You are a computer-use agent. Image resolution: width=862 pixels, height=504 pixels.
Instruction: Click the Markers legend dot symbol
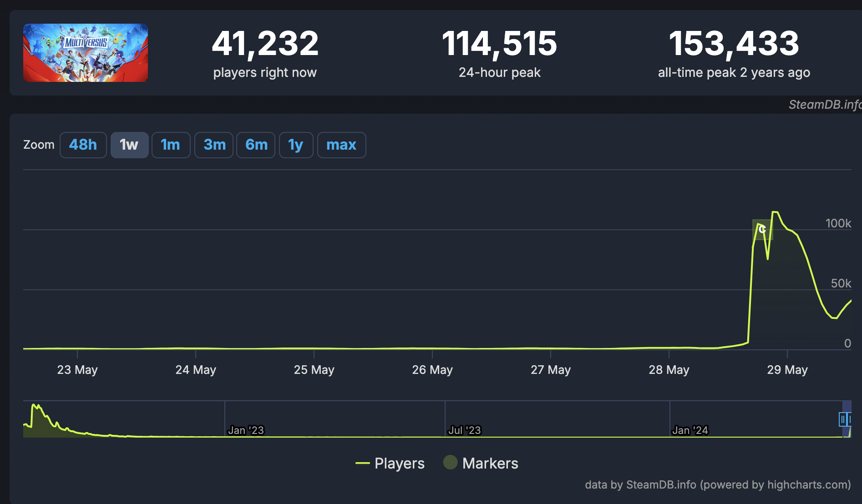pyautogui.click(x=450, y=463)
